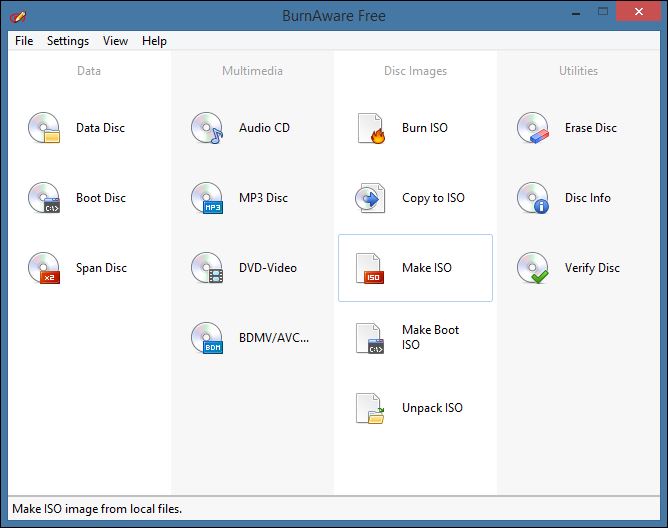This screenshot has width=668, height=528.
Task: Launch the Burn ISO flame icon
Action: (x=371, y=128)
